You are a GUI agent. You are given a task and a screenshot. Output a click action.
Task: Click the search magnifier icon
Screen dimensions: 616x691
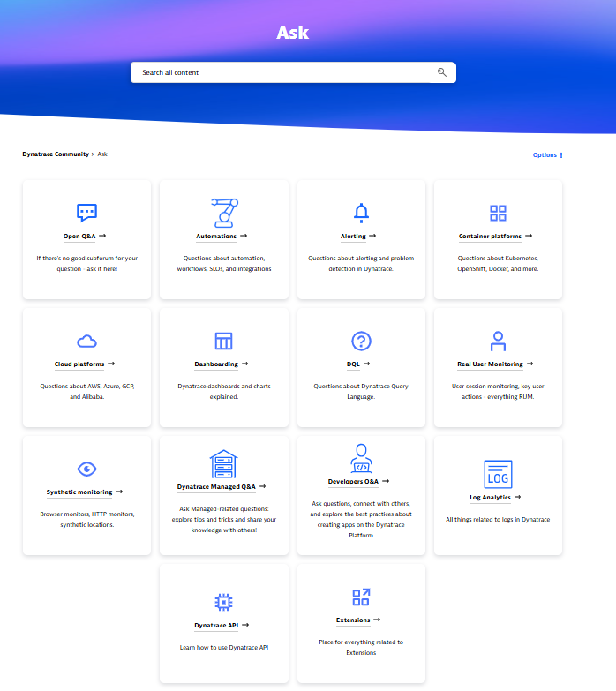coord(442,72)
